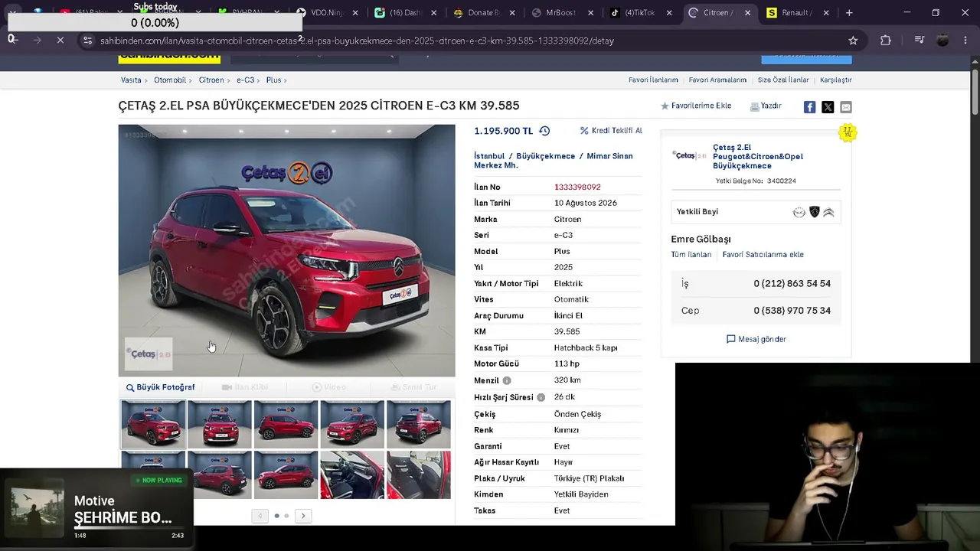
Task: Open the İlan Klibi tab
Action: point(245,387)
